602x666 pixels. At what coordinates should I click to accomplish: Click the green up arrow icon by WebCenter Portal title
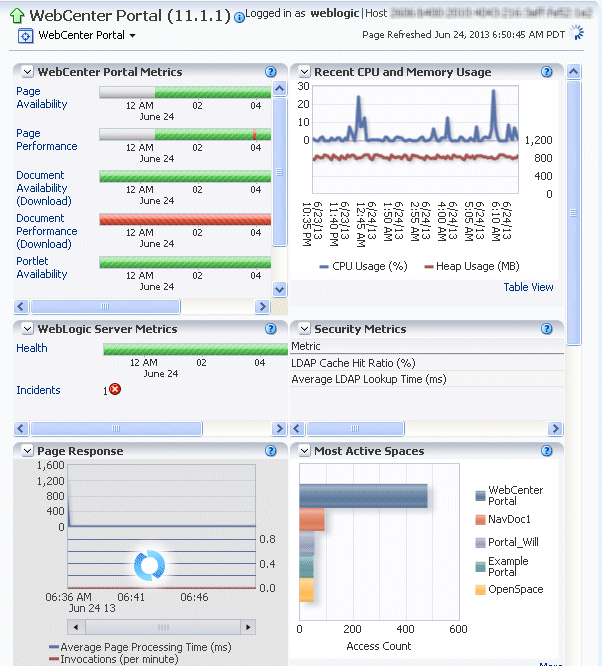point(17,16)
